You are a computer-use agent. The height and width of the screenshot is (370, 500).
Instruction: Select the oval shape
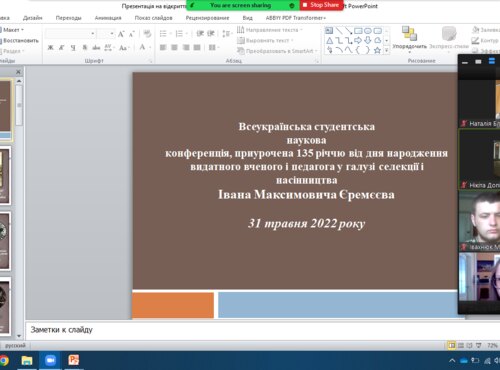tap(368, 31)
